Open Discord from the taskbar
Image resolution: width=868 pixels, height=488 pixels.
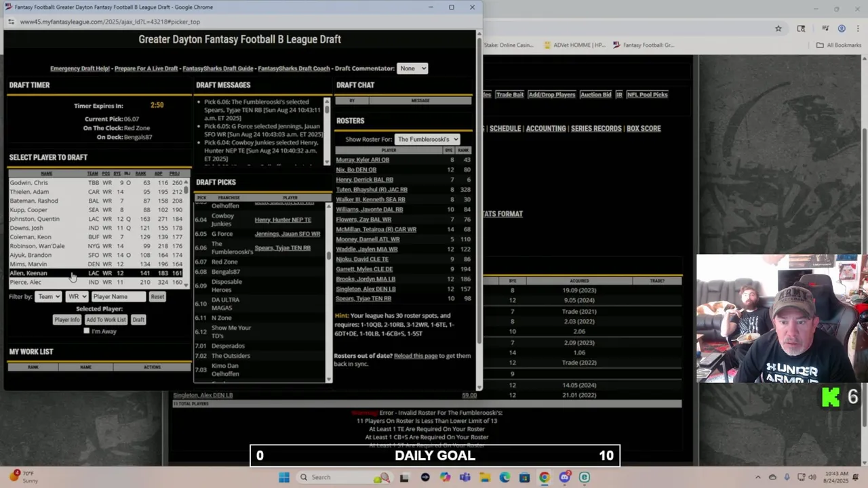pos(564,477)
